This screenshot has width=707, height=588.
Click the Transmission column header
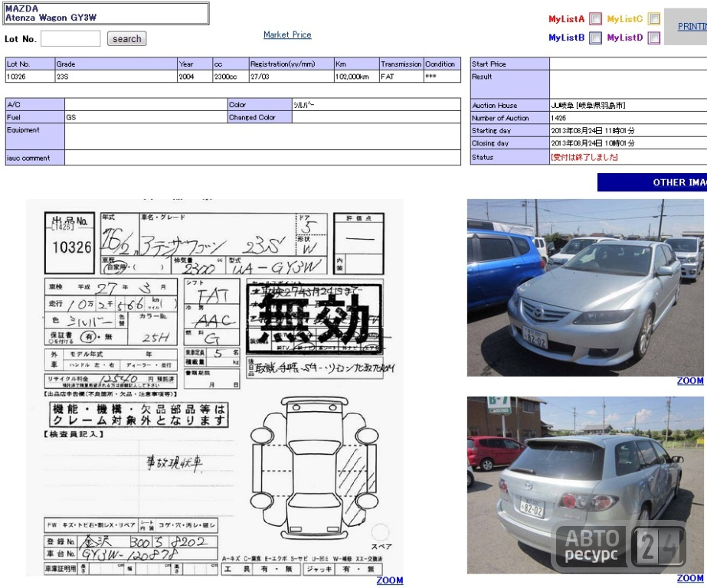[x=401, y=64]
